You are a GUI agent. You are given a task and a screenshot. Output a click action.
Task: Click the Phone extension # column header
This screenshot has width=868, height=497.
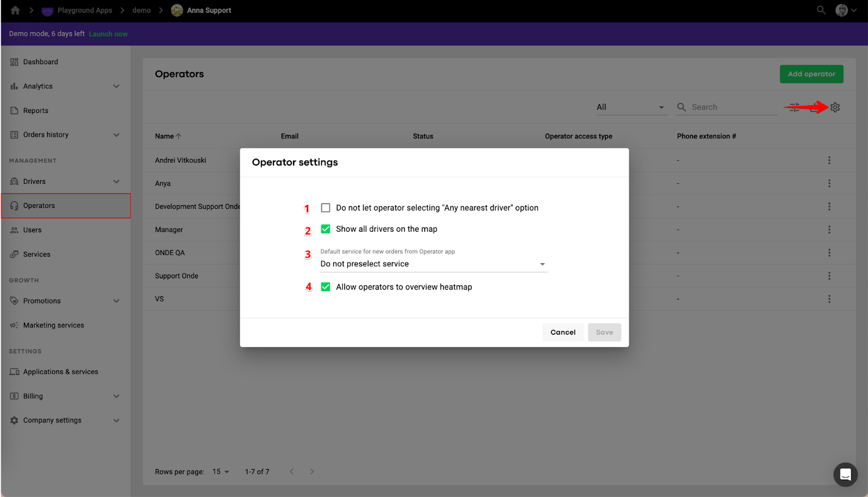[706, 136]
